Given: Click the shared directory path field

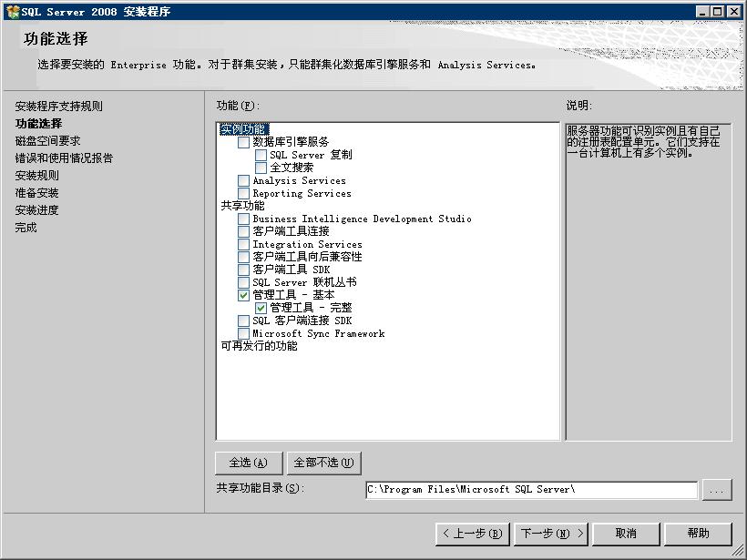Looking at the screenshot, I should 532,490.
